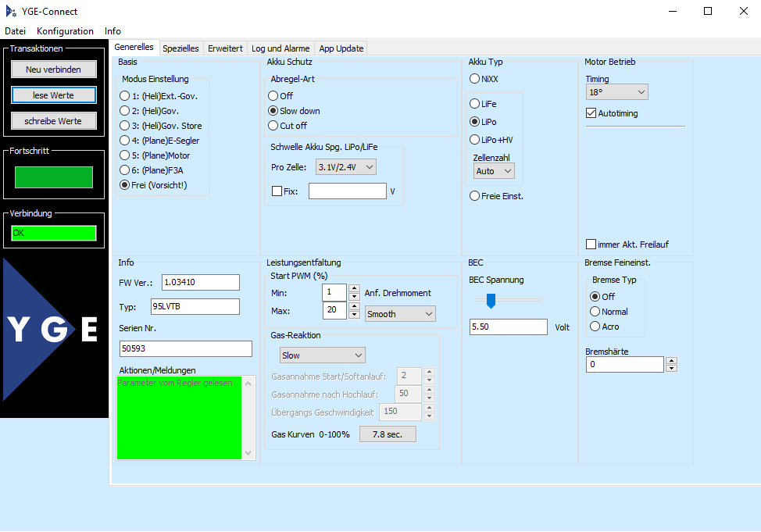
Task: Click scroll-up arrow in Aktionen/Meldungen box
Action: 248,384
